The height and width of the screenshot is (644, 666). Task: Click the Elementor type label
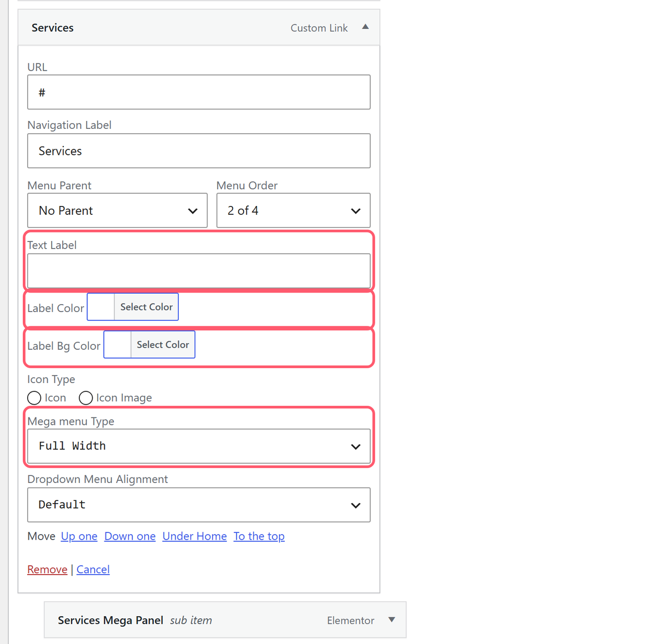tap(351, 621)
